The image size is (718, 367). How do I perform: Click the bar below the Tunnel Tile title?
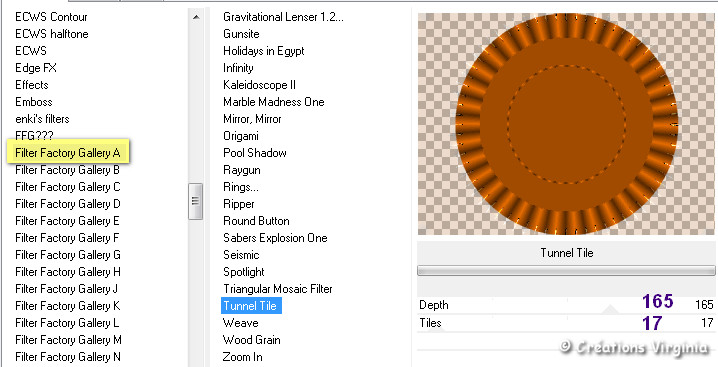[x=566, y=271]
